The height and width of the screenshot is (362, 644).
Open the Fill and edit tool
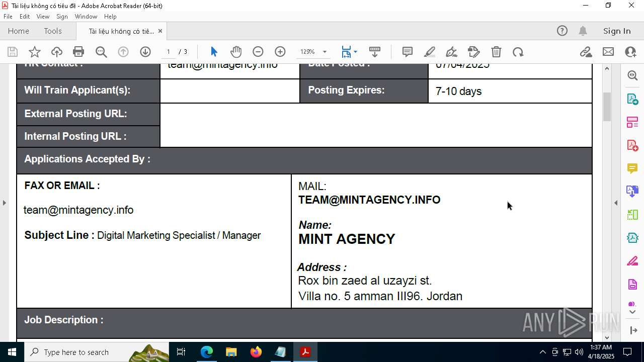tap(473, 52)
